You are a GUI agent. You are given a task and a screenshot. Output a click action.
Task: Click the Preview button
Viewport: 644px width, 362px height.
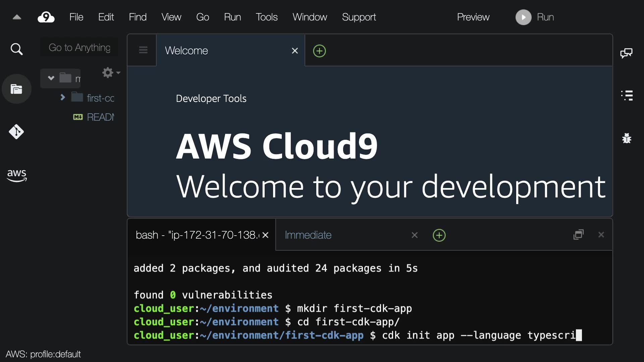click(473, 17)
